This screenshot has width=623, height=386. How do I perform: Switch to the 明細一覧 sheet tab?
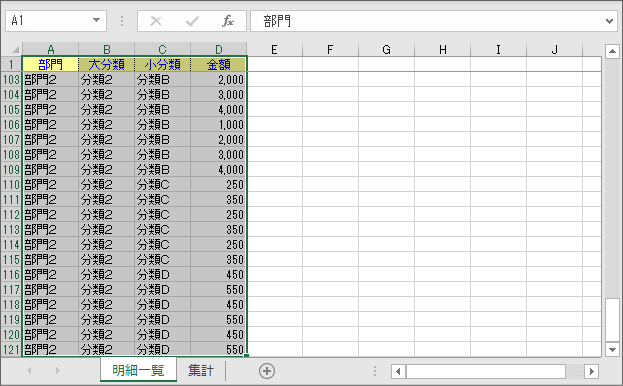(138, 370)
